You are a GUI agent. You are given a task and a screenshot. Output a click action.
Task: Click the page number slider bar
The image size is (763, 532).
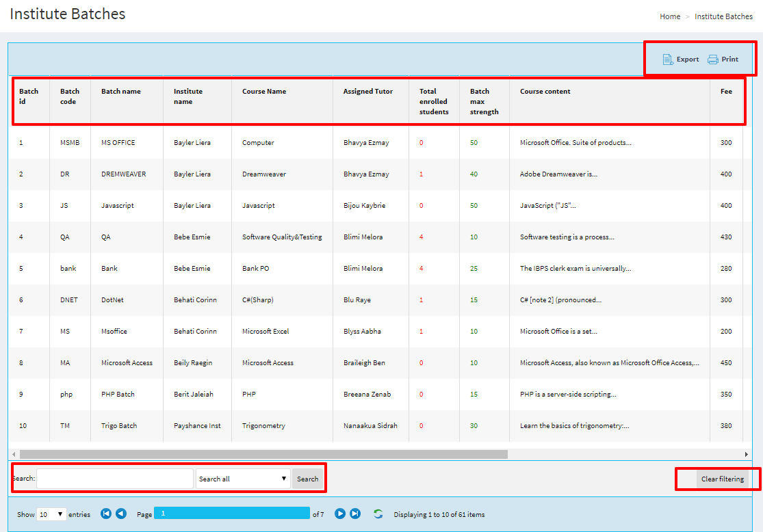pyautogui.click(x=232, y=514)
